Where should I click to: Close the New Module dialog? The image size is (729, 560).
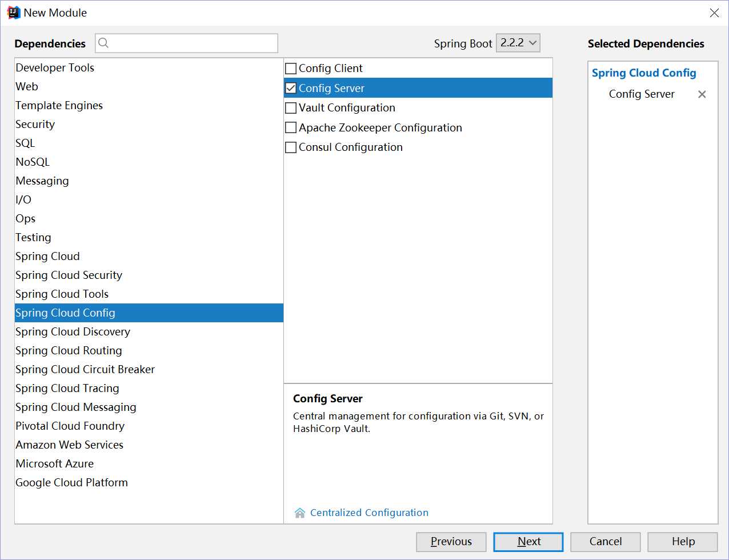click(x=714, y=13)
